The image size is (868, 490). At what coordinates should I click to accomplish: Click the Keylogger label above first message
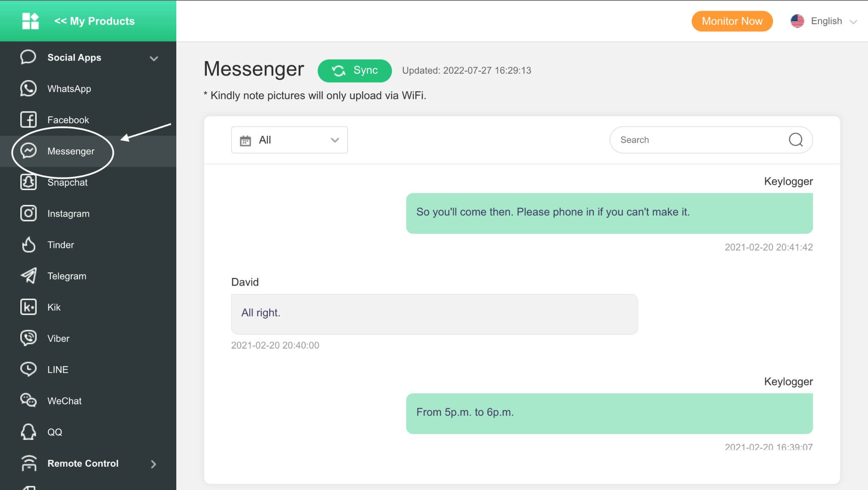(788, 182)
